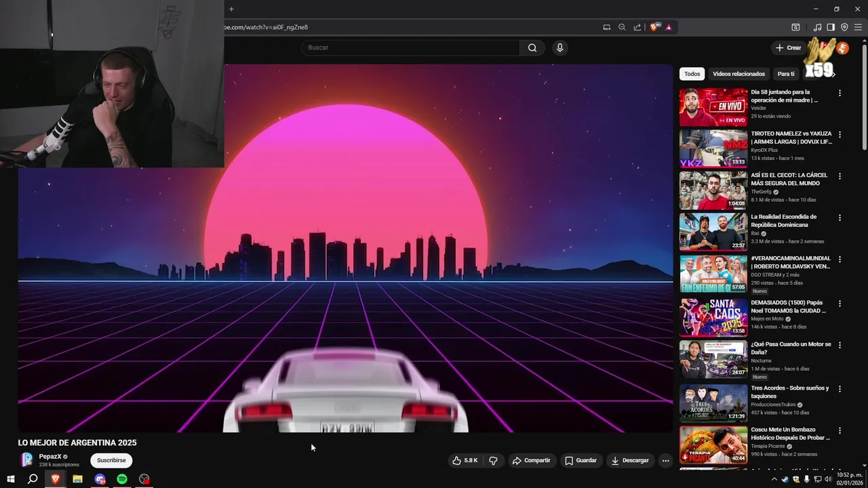Open the tab search icon in toolbar
Screen dimensions: 868x488
795,27
